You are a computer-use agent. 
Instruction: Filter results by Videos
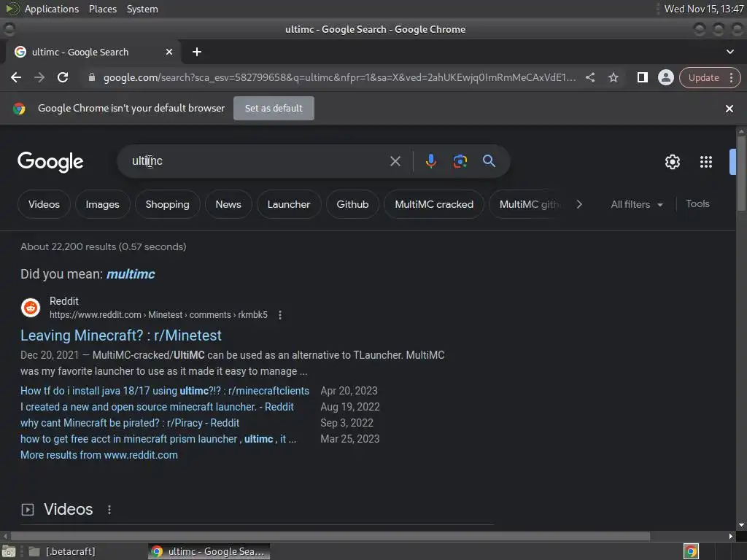pyautogui.click(x=44, y=204)
